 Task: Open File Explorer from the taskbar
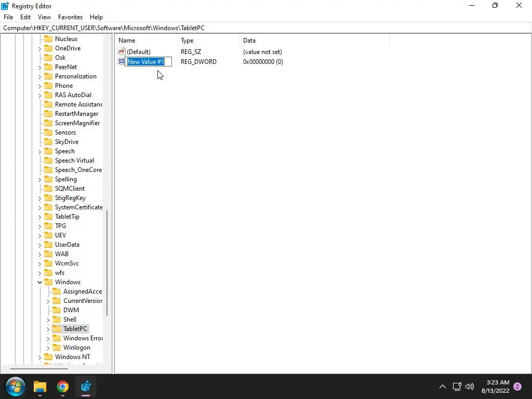[39, 387]
